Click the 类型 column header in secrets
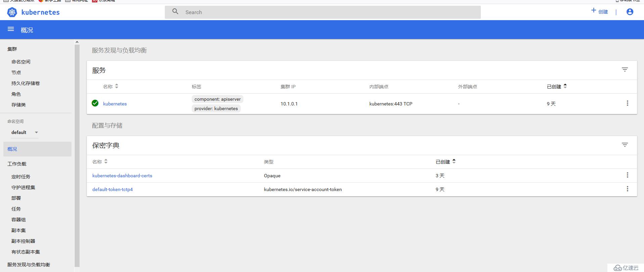This screenshot has height=272, width=644. point(269,162)
